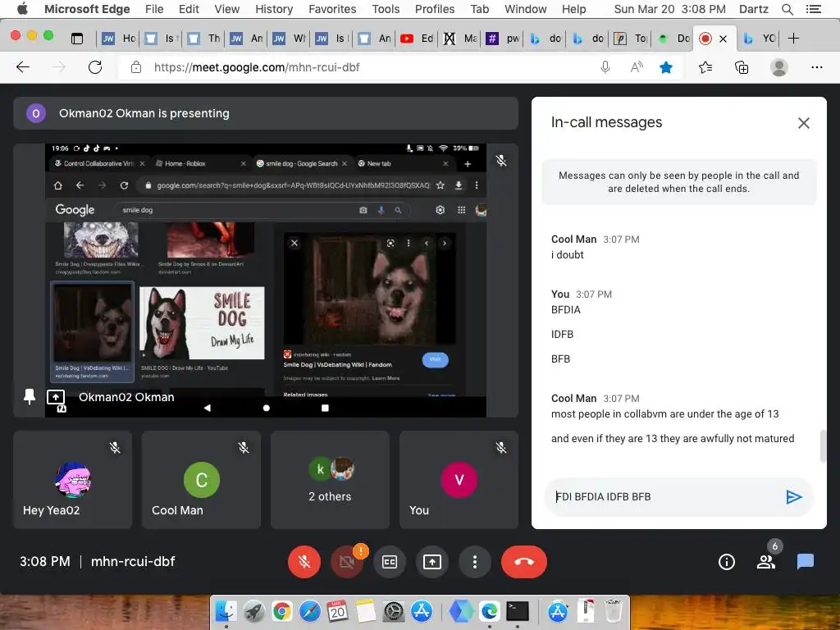This screenshot has height=630, width=840.
Task: Click Dartz user name in menu bar
Action: click(x=754, y=9)
